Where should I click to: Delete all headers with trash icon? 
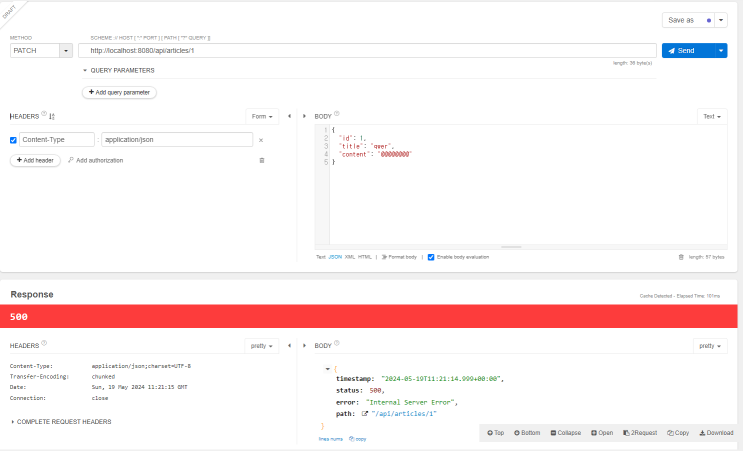pos(262,160)
